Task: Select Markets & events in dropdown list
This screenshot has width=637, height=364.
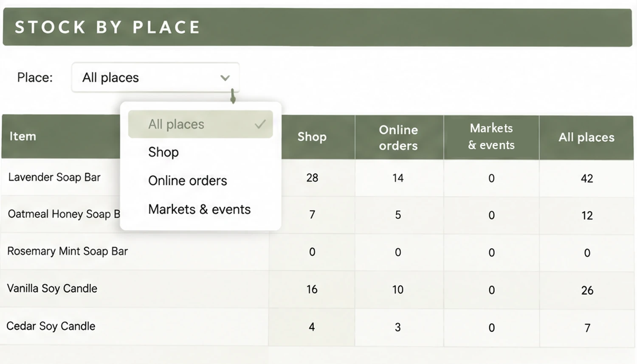Action: tap(200, 209)
